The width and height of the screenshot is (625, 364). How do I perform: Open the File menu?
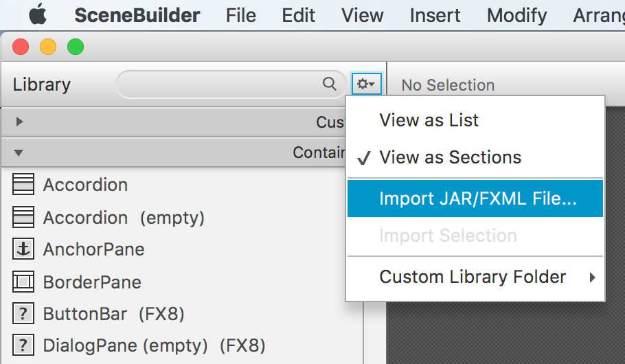(x=240, y=15)
